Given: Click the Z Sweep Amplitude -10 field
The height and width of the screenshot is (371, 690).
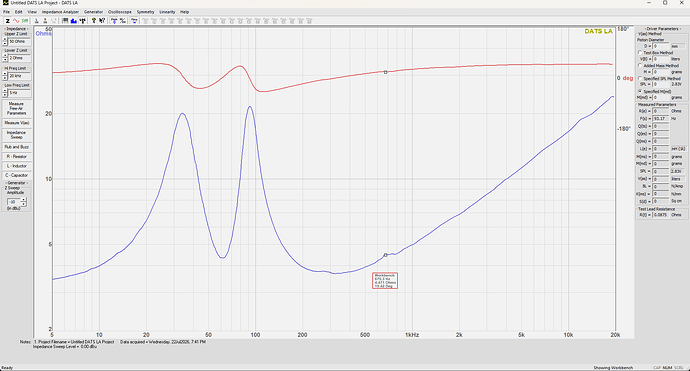Looking at the screenshot, I should pyautogui.click(x=14, y=202).
